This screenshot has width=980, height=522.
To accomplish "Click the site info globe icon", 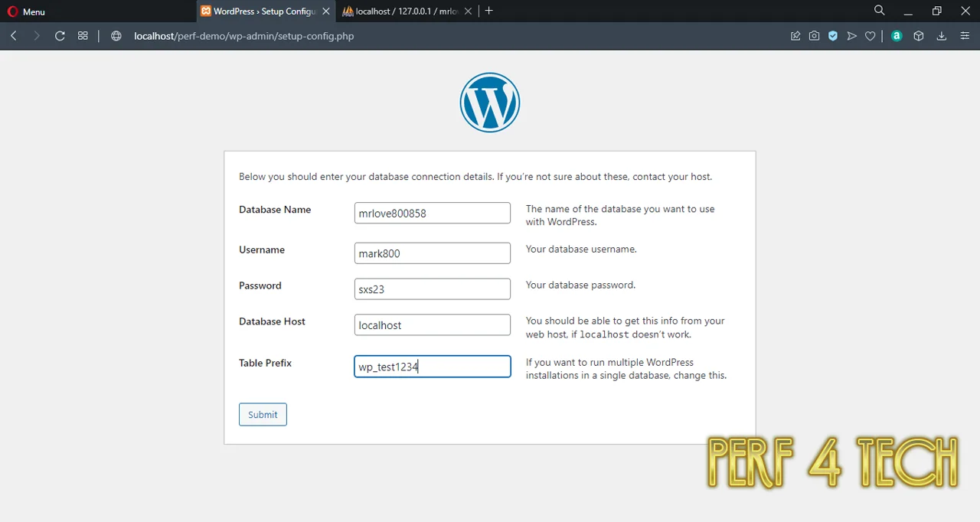I will pos(116,36).
